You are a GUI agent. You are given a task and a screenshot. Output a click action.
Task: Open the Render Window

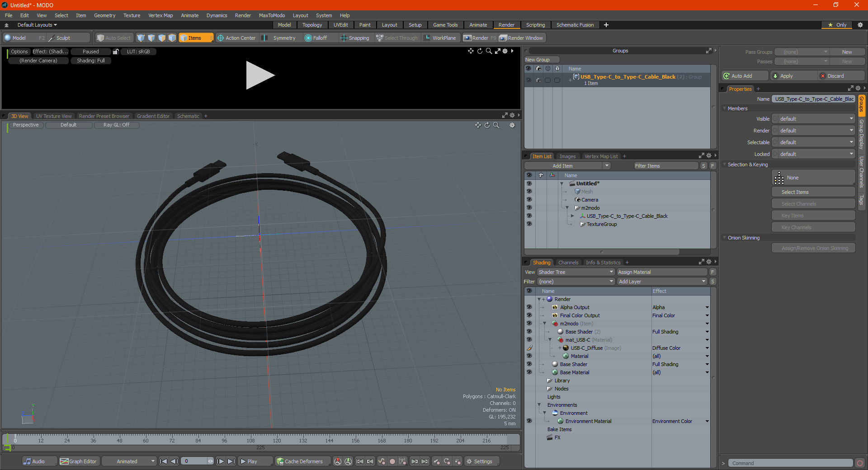(521, 38)
